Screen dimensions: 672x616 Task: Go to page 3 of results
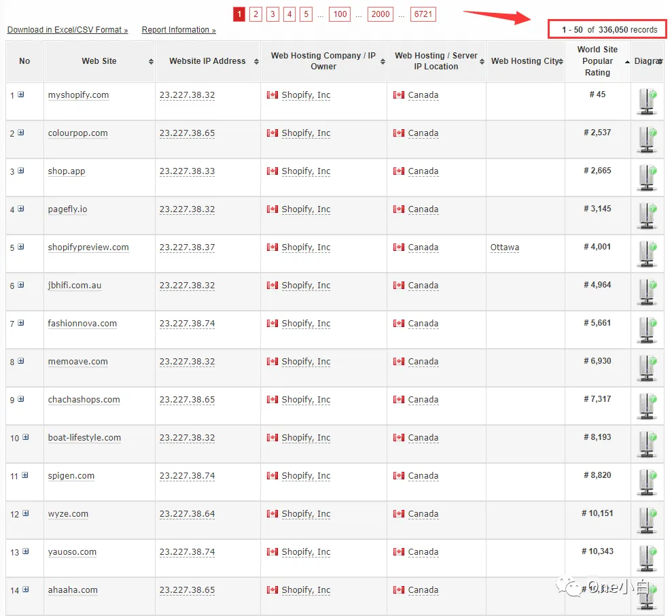pos(272,14)
